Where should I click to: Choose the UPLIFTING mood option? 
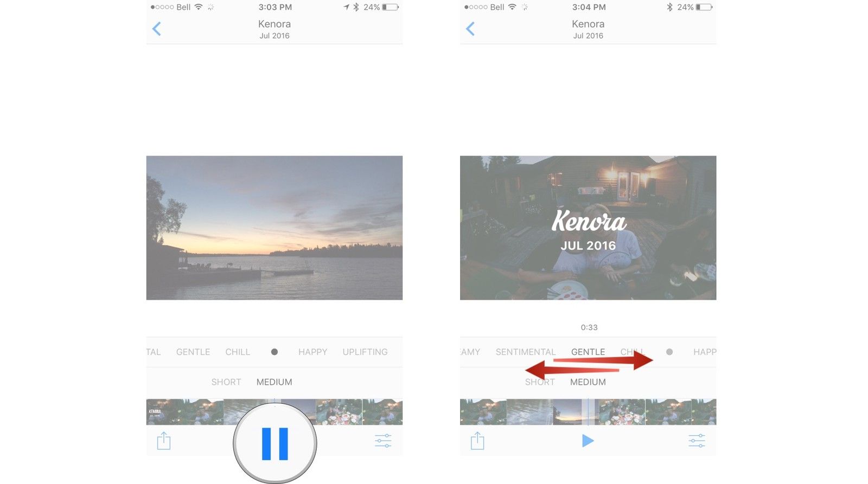365,352
